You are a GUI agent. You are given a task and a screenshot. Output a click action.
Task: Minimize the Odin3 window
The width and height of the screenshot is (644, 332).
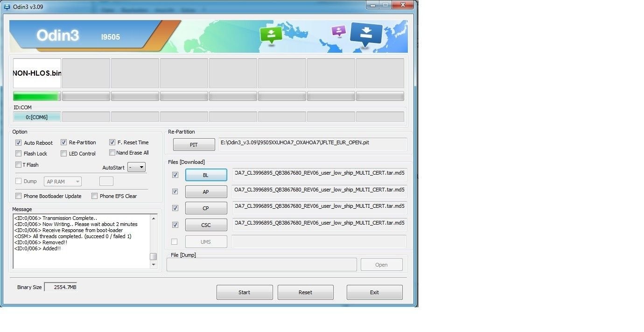pos(372,5)
